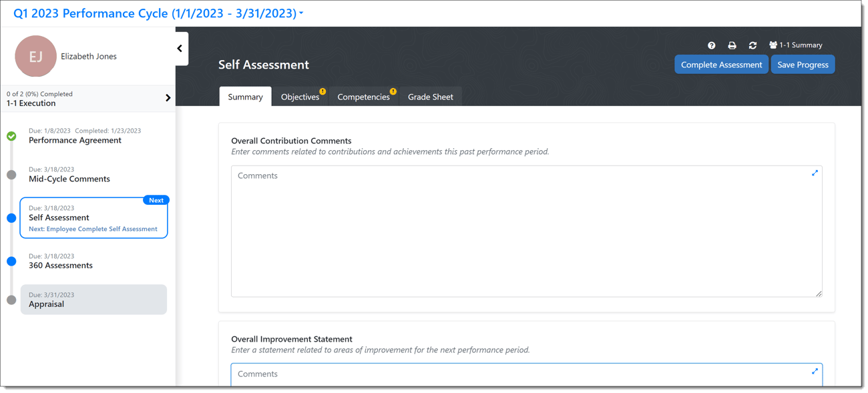Open the 1-1 Summary people icon
Image resolution: width=868 pixels, height=393 pixels.
773,45
